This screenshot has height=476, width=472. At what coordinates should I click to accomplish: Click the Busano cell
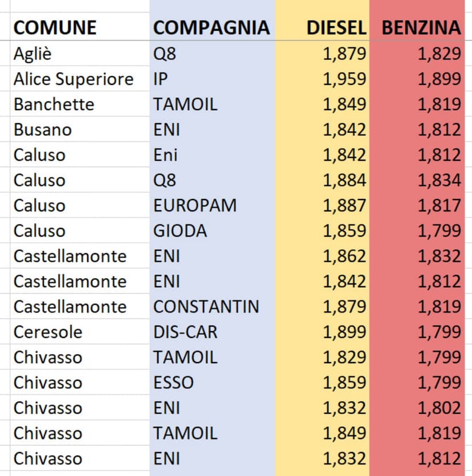(43, 129)
